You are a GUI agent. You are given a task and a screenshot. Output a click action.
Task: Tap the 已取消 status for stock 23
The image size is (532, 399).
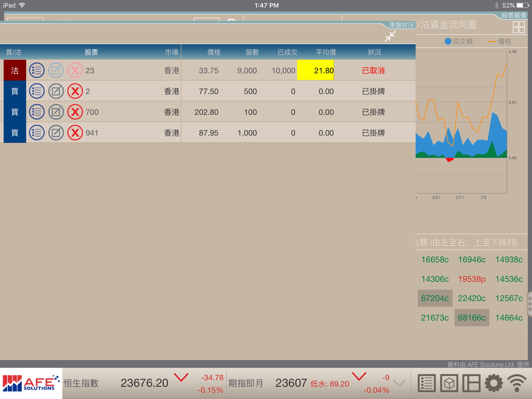coord(373,70)
